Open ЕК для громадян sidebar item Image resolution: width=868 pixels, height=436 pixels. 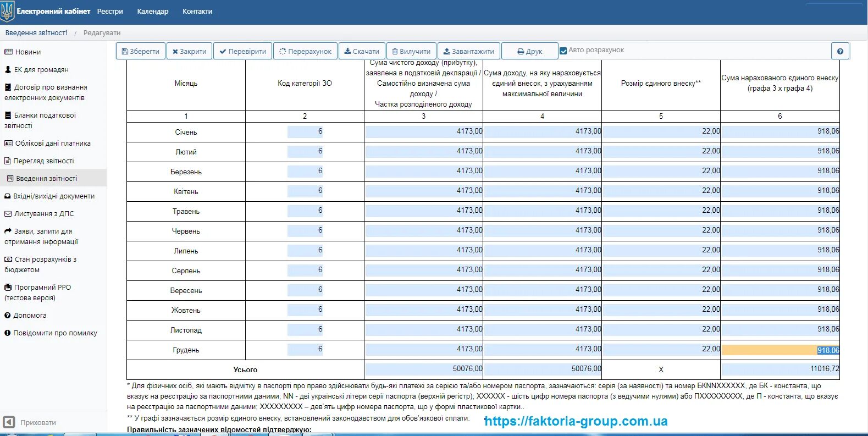pyautogui.click(x=41, y=69)
